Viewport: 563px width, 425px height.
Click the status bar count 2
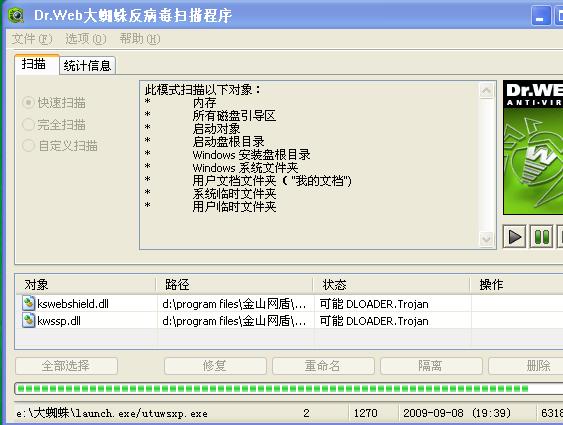pyautogui.click(x=306, y=413)
